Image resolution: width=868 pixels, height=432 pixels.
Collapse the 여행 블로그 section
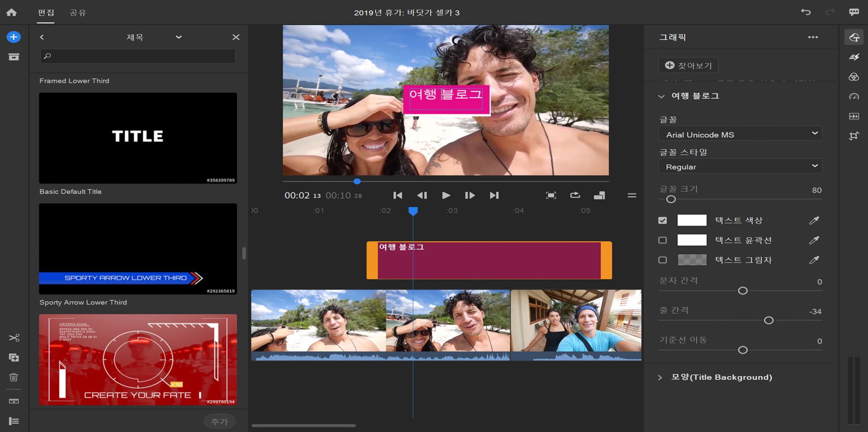pyautogui.click(x=661, y=96)
